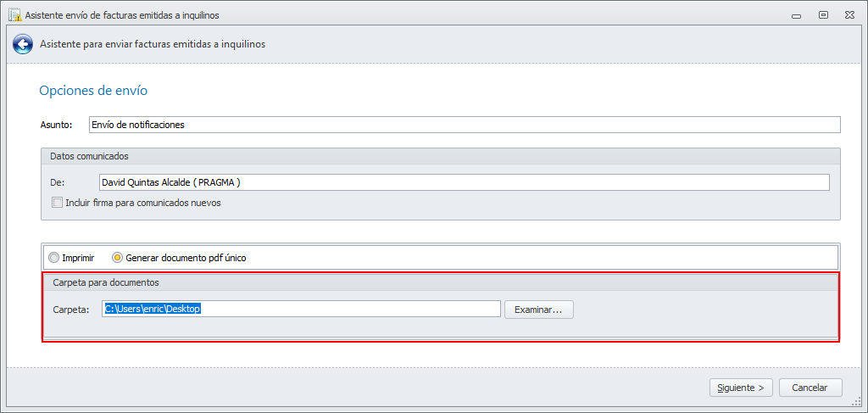This screenshot has width=868, height=413.
Task: Click the Carpeta label
Action: pos(70,310)
